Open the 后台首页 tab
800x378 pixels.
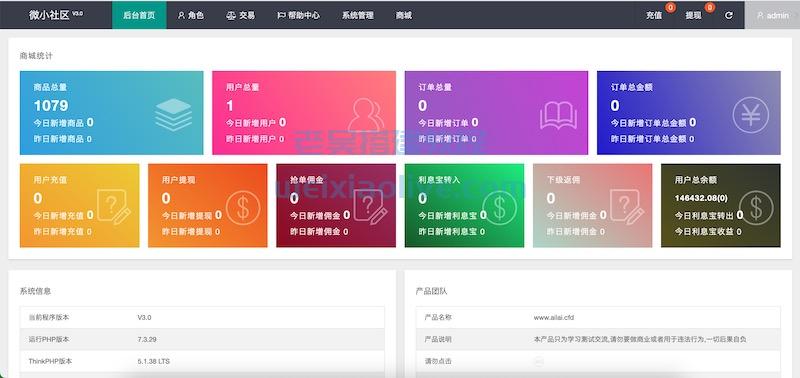[x=139, y=15]
